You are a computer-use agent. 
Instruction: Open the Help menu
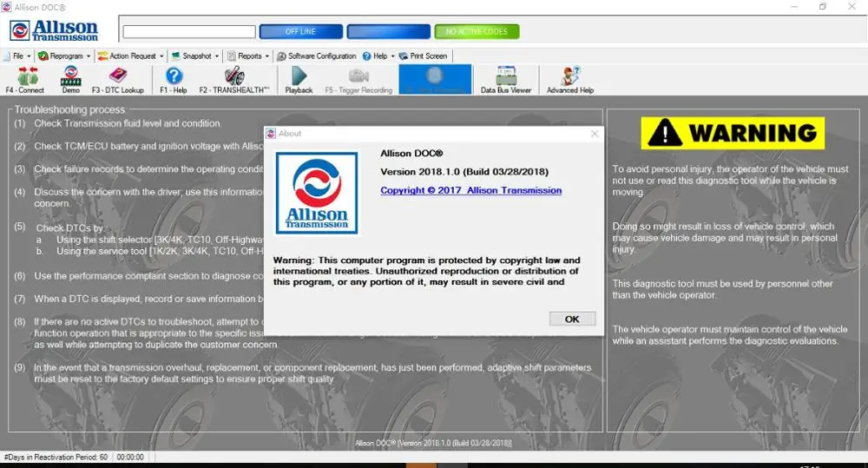(375, 56)
